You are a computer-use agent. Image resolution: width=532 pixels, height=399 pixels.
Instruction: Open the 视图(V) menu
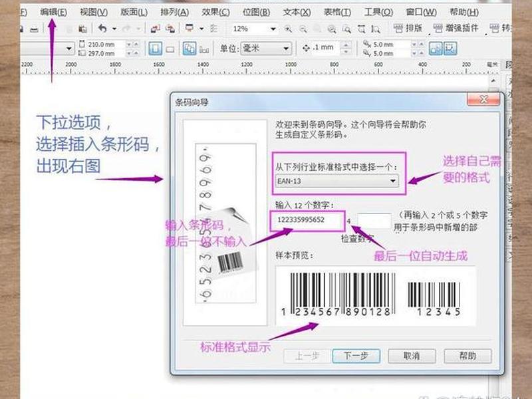[x=94, y=13]
